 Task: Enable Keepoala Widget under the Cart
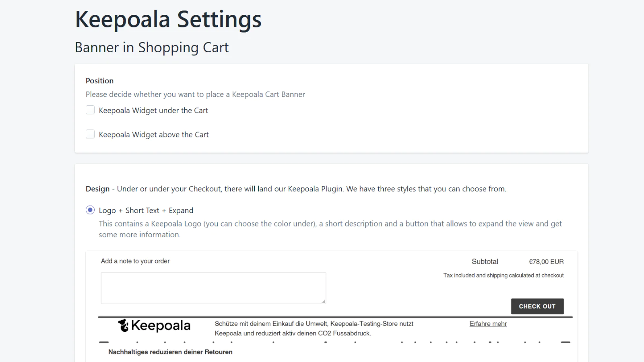coord(90,109)
